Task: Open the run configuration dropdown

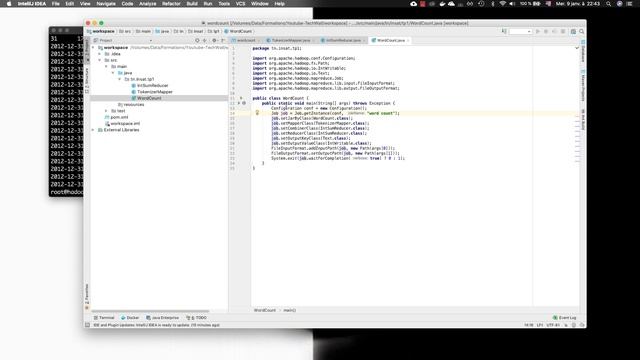Action: [520, 31]
